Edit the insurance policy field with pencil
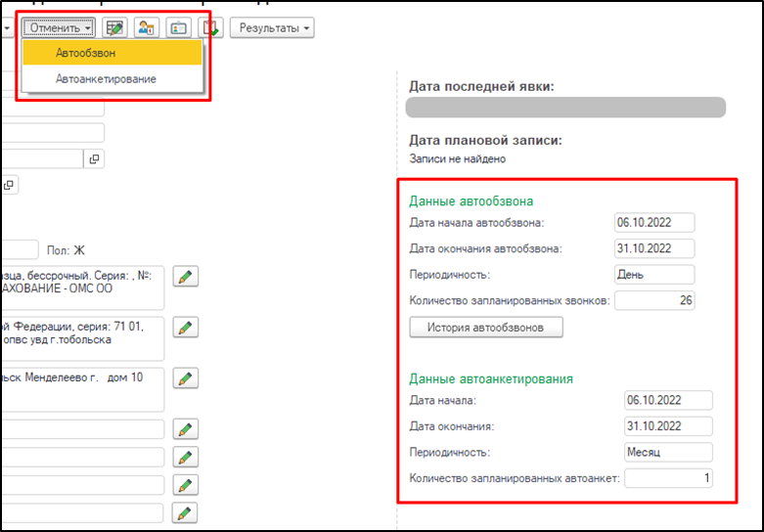This screenshot has height=532, width=764. click(184, 277)
